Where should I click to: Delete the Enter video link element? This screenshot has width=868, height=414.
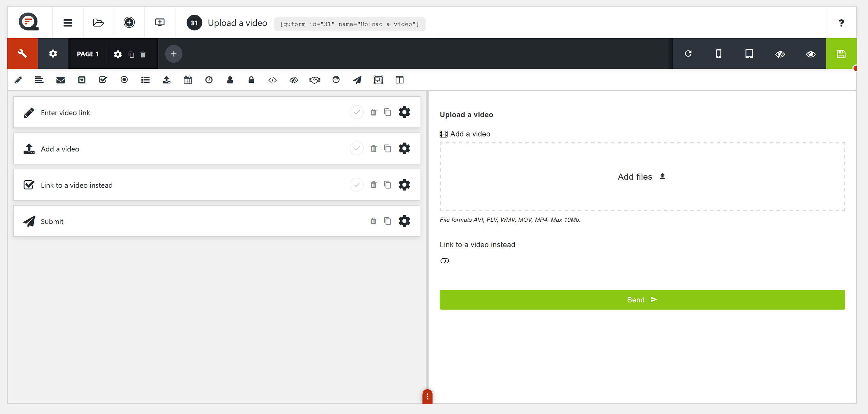point(374,112)
